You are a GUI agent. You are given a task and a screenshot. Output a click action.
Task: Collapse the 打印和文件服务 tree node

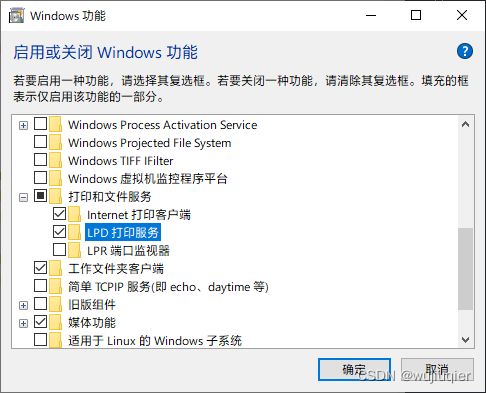23,198
